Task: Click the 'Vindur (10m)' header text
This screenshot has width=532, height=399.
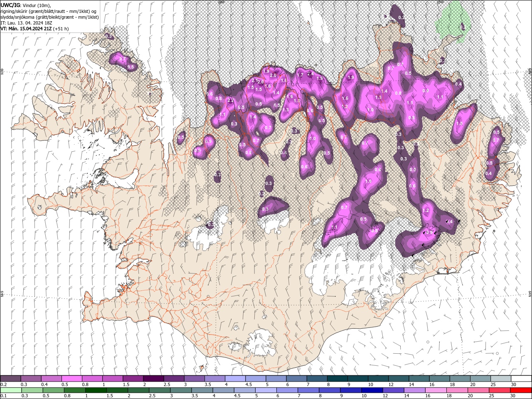Action: [x=36, y=5]
